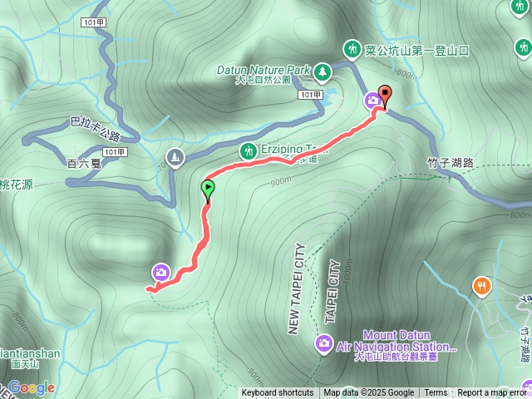This screenshot has width=532, height=399.
Task: Click the purple camera pin beside the end marker
Action: click(372, 101)
